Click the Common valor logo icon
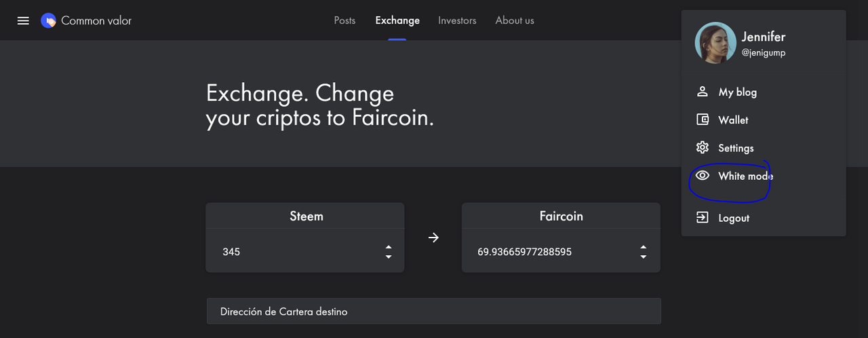This screenshot has width=868, height=338. tap(48, 20)
